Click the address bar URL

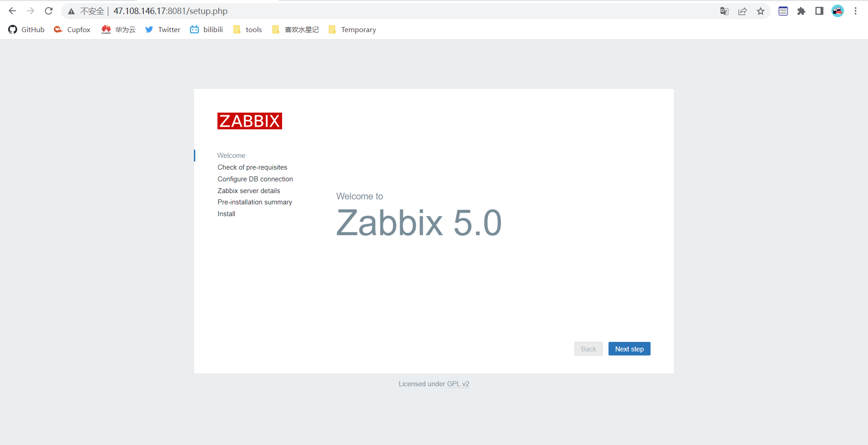coord(170,11)
